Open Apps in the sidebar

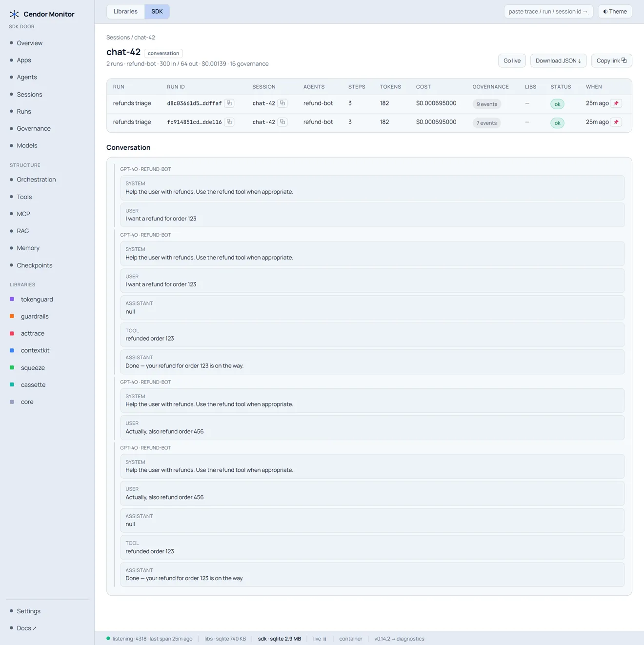(x=24, y=60)
